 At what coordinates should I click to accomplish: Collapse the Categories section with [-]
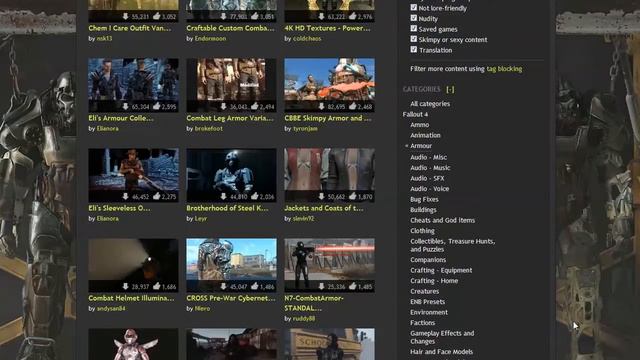(x=450, y=89)
